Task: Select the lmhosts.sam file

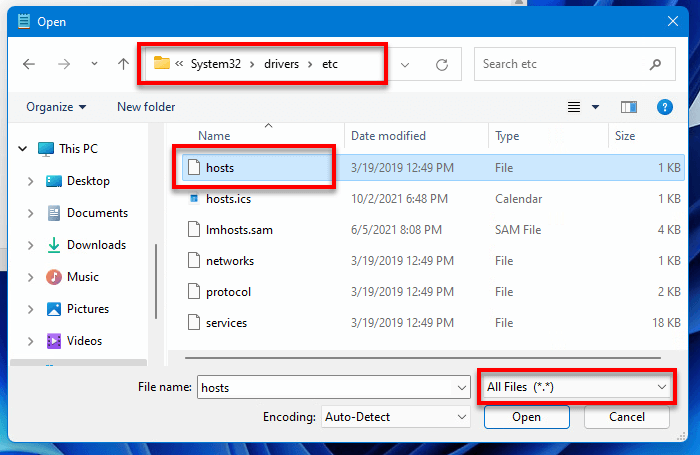Action: 433,230
